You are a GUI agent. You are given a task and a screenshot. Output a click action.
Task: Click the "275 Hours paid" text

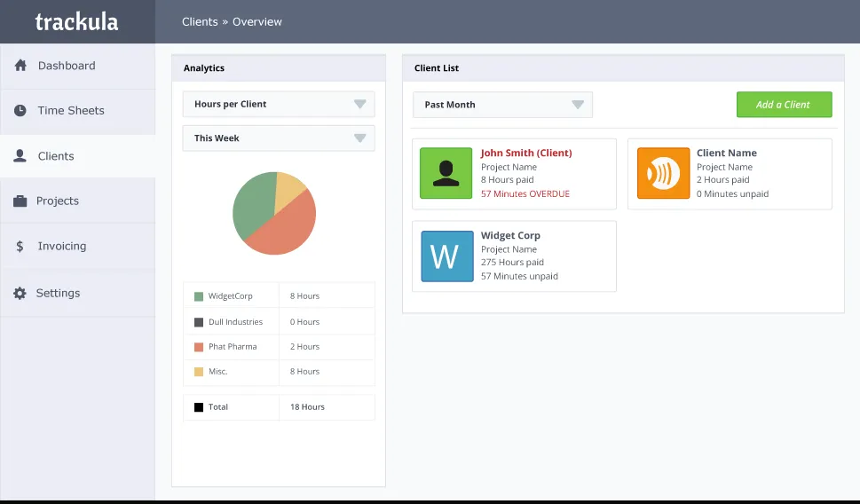tap(512, 262)
